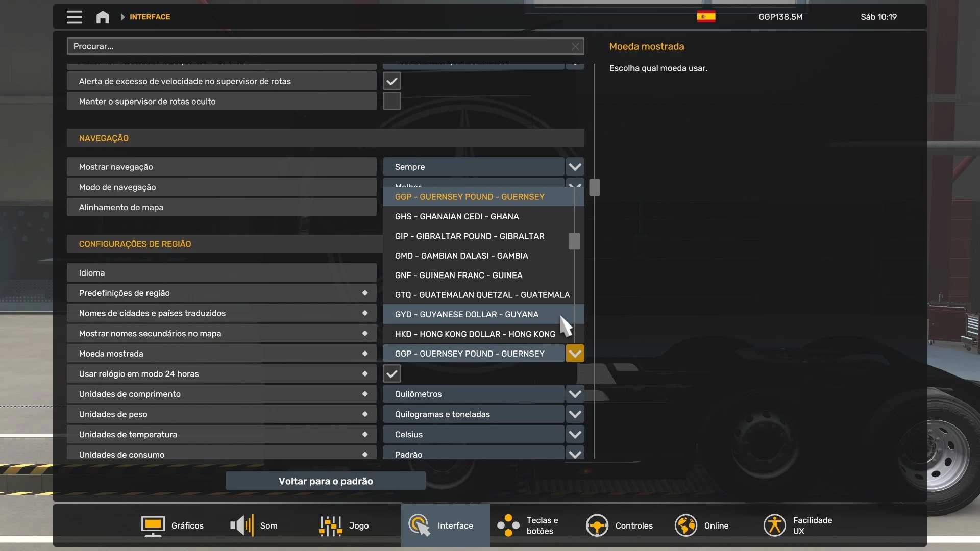Uncheck speed alert in route advisor checkbox
980x551 pixels.
pyautogui.click(x=391, y=81)
